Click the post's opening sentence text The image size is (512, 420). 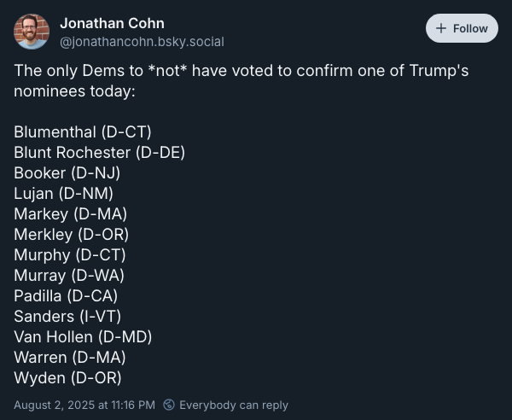[x=241, y=80]
